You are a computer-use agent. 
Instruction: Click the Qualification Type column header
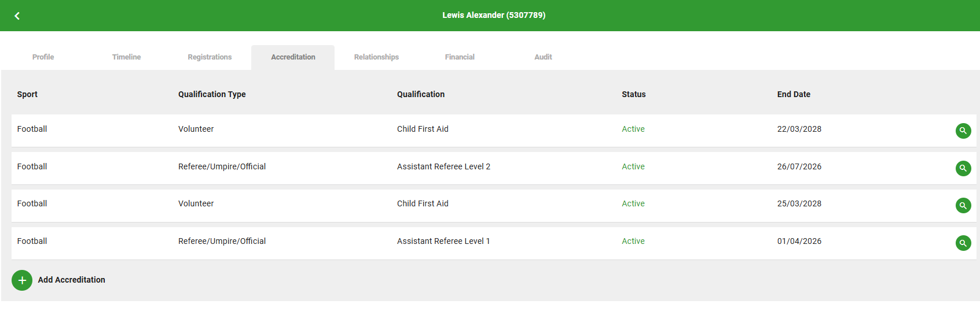pos(212,94)
